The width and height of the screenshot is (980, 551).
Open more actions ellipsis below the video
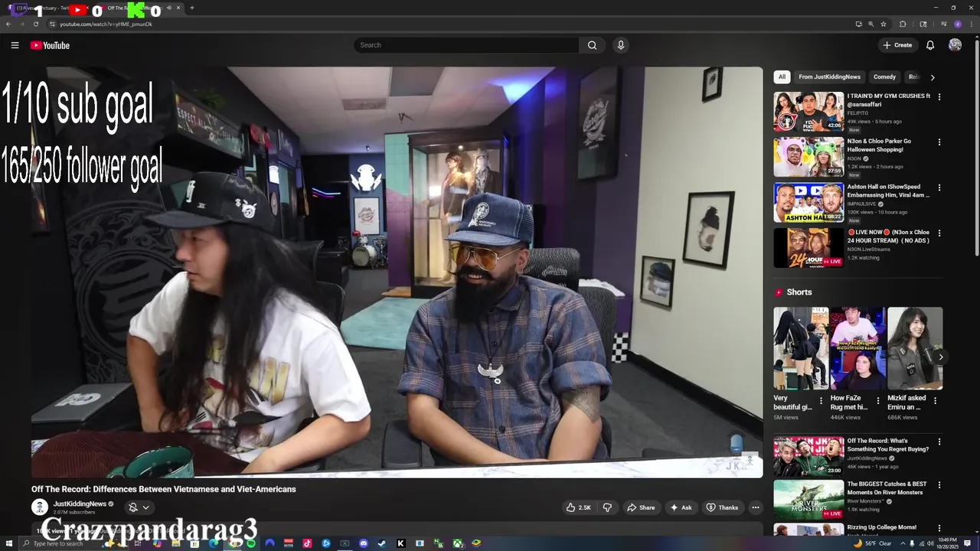[755, 507]
